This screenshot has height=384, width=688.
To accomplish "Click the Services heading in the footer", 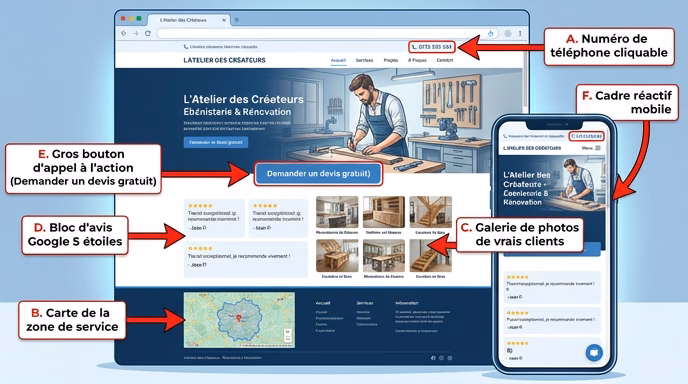I will [x=365, y=303].
